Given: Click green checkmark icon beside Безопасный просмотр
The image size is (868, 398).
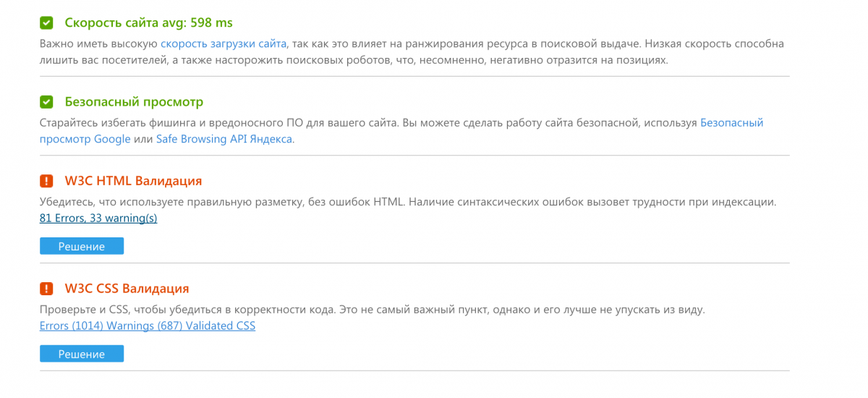Looking at the screenshot, I should (46, 102).
